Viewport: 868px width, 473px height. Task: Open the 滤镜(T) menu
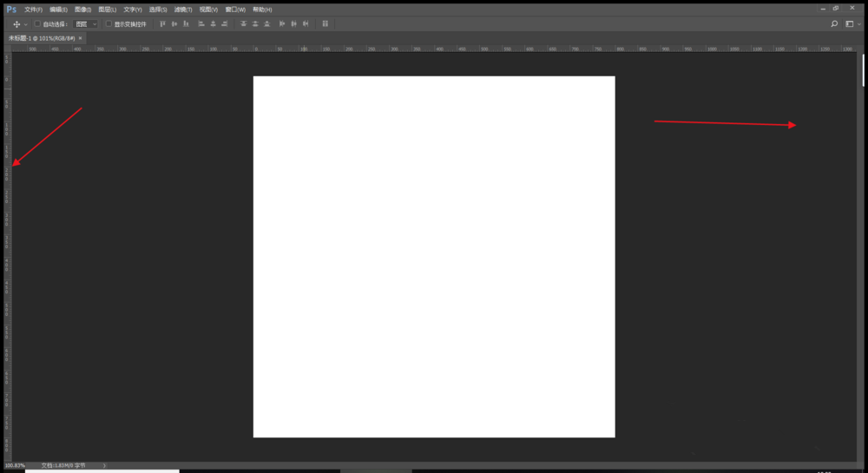(x=182, y=10)
